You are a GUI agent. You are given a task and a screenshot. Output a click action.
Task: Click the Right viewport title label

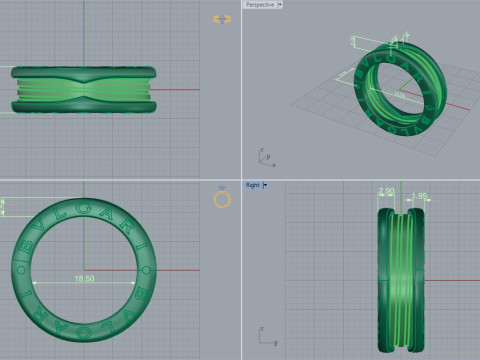[x=253, y=185]
